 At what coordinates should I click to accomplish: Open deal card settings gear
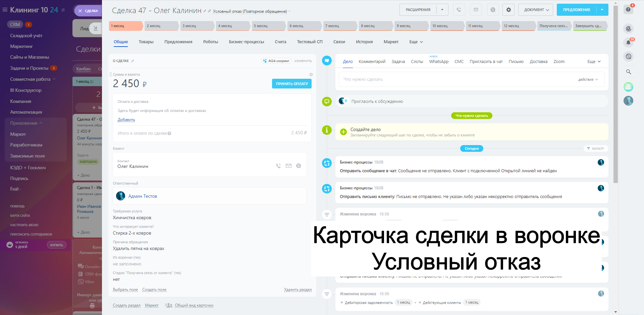pos(508,10)
